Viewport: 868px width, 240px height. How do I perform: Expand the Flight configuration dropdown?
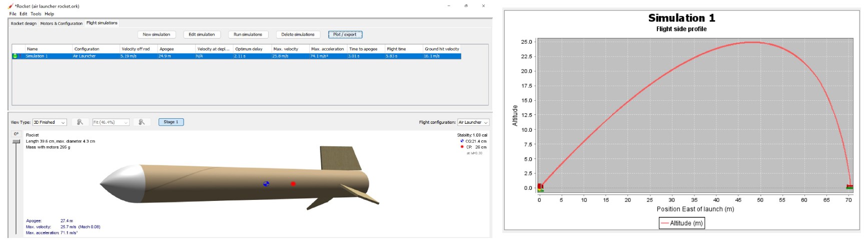coord(473,122)
